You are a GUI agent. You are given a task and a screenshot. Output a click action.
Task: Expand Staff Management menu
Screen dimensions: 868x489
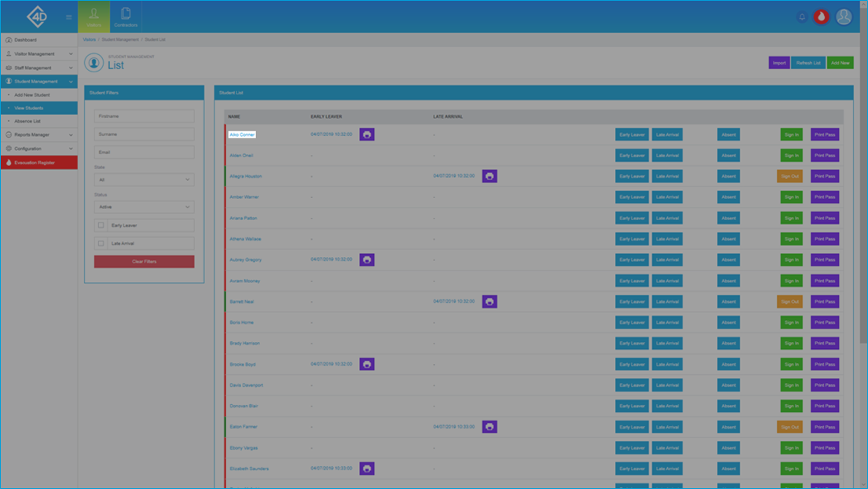tap(38, 68)
